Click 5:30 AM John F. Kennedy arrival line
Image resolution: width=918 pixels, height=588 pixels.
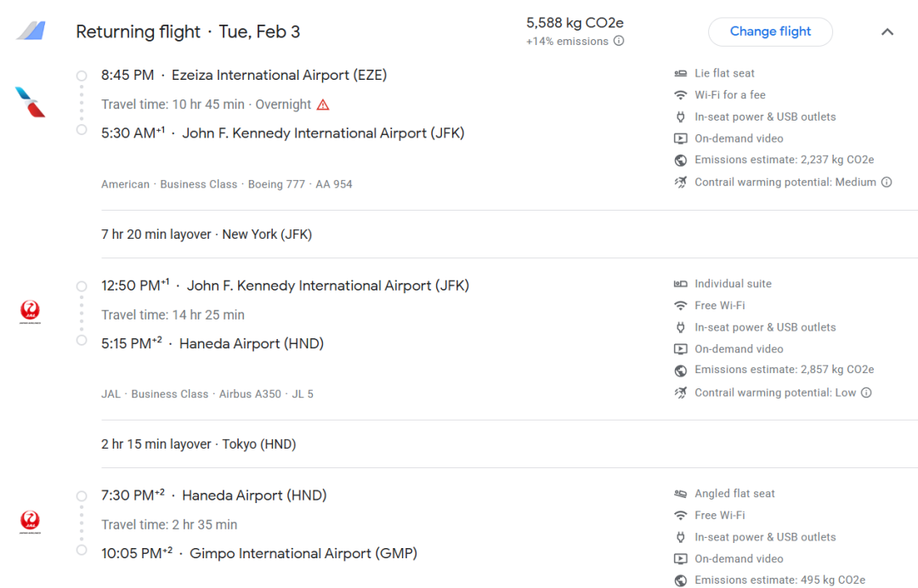coord(283,133)
